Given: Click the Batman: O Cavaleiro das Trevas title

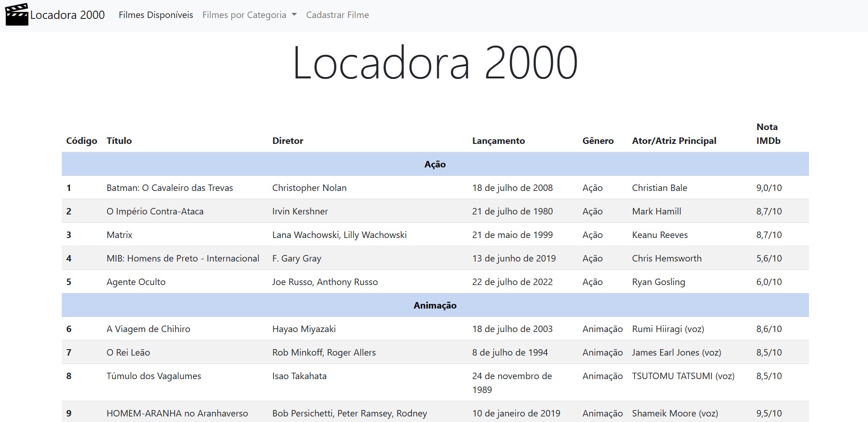Looking at the screenshot, I should [x=169, y=188].
